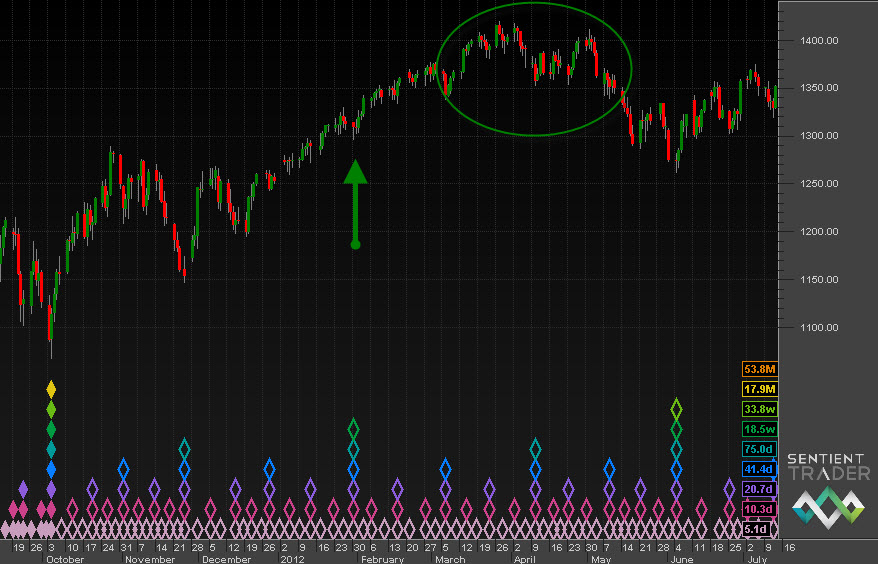Screen dimensions: 878x564
Task: Select the solid blue diamond above October 3
Action: pyautogui.click(x=51, y=468)
